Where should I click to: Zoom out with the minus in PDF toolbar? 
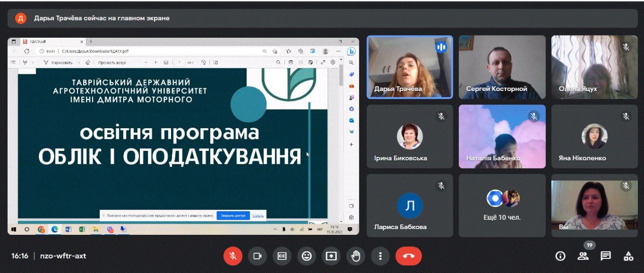click(146, 63)
